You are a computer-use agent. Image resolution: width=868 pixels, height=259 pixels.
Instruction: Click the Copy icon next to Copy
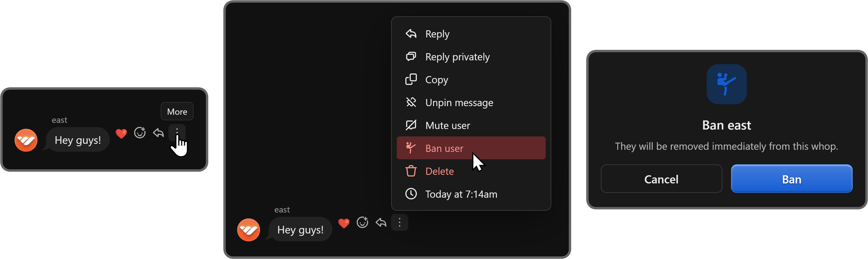tap(411, 79)
